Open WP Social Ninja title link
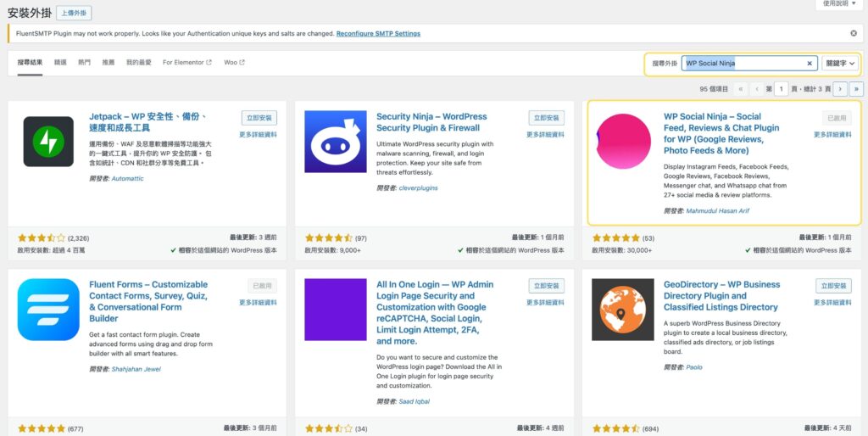The image size is (868, 436). pyautogui.click(x=721, y=133)
